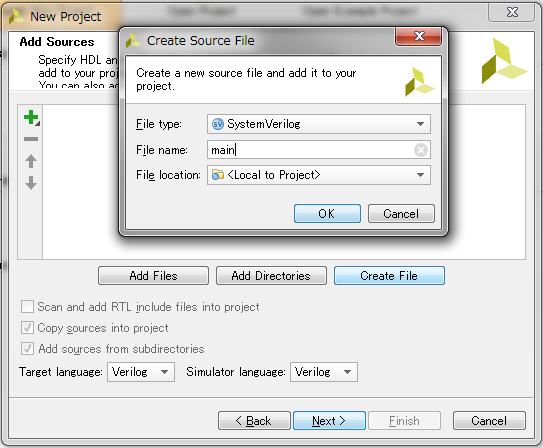
Task: Click the move up arrow icon
Action: point(31,161)
